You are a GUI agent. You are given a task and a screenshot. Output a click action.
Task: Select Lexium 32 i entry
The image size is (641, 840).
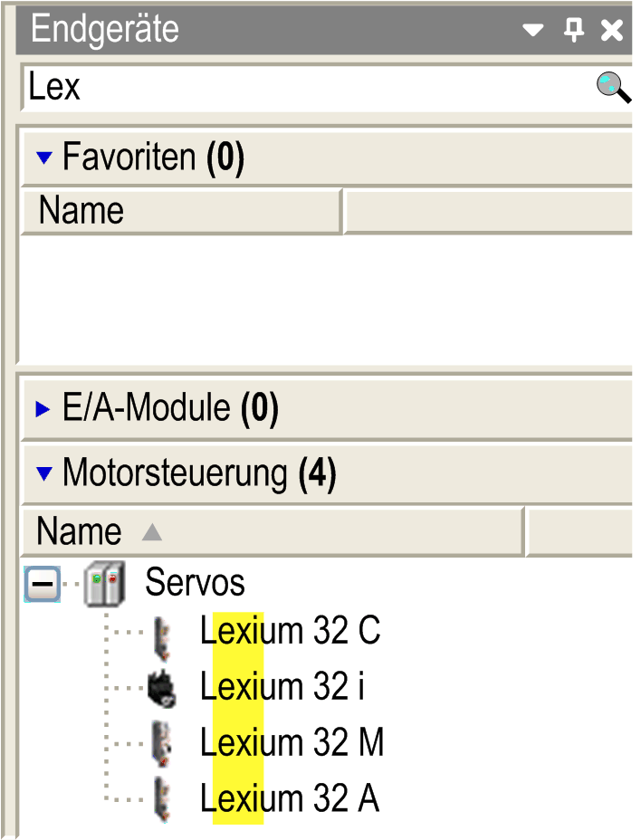point(282,686)
